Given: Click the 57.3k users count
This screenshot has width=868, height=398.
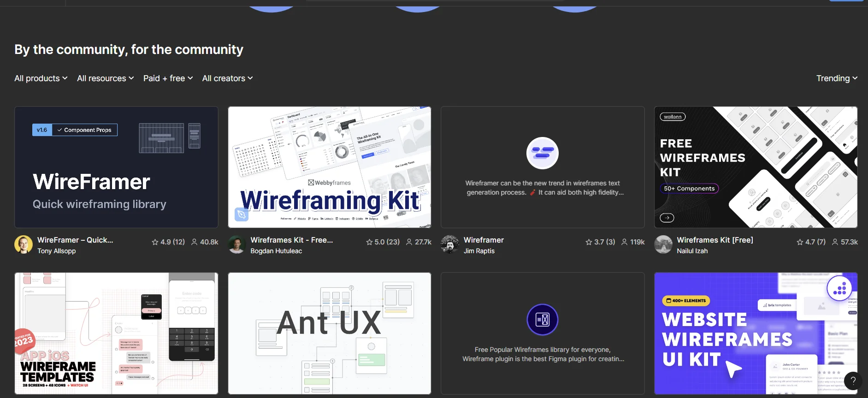Looking at the screenshot, I should [x=849, y=242].
